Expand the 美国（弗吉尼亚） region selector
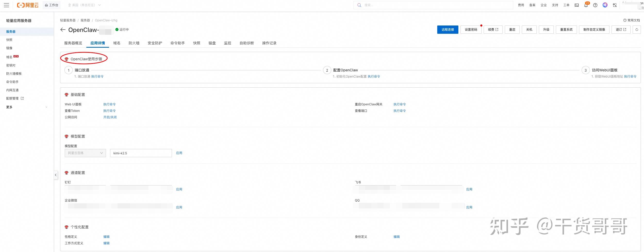 pos(85,5)
